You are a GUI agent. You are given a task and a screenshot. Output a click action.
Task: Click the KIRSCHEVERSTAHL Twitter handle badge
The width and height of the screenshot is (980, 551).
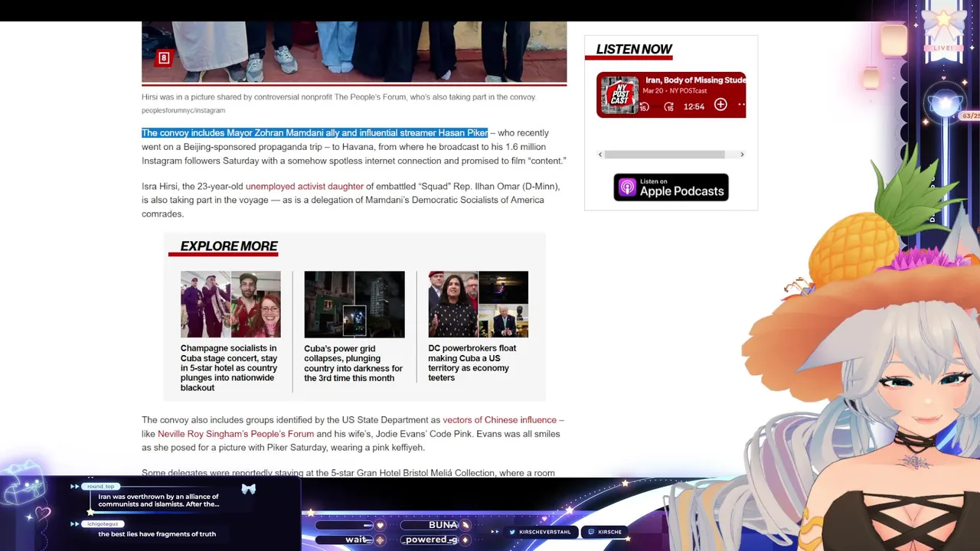(540, 532)
